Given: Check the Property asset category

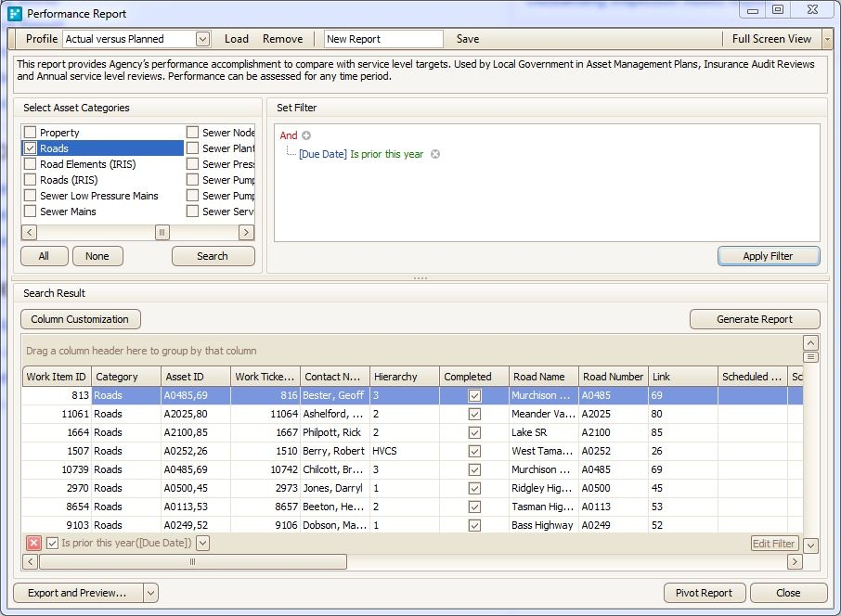Looking at the screenshot, I should 31,133.
